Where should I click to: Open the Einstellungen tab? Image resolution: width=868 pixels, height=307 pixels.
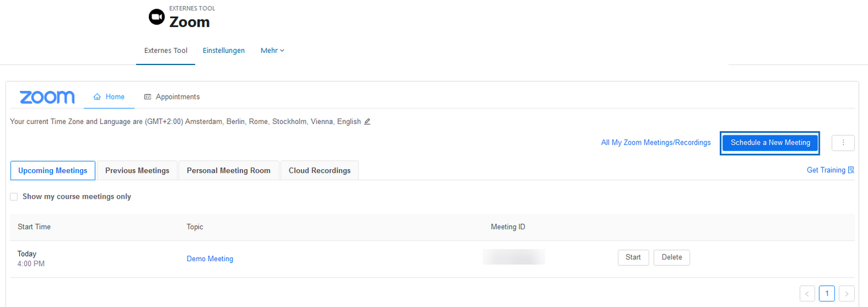point(224,51)
